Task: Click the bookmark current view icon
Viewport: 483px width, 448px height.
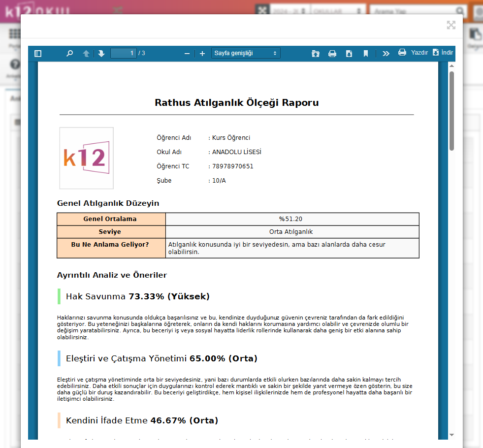Action: [x=366, y=54]
